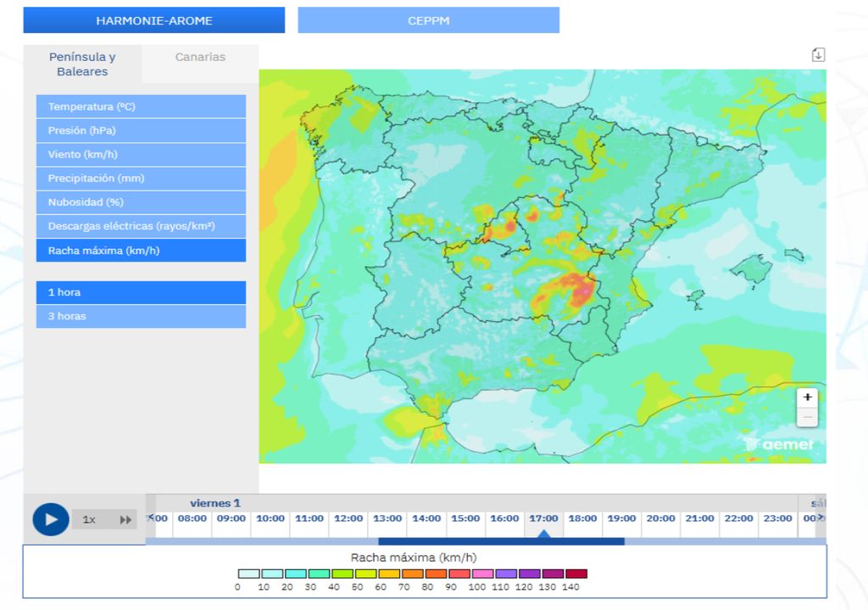Click the 90 km/h red legend swatch
The width and height of the screenshot is (868, 610).
pyautogui.click(x=459, y=574)
